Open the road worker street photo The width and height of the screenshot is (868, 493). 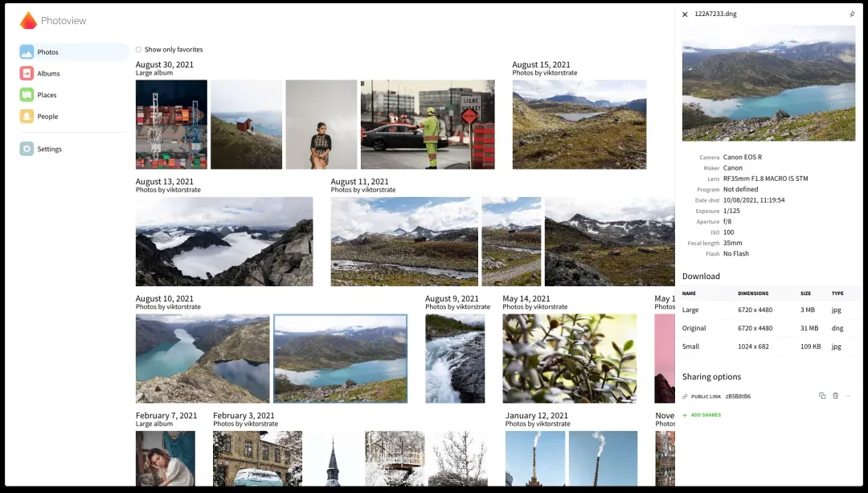[x=428, y=125]
